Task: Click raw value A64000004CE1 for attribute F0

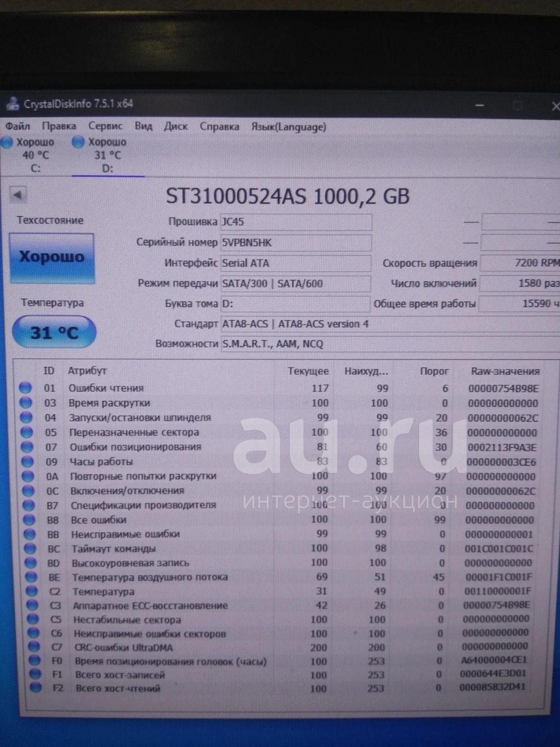Action: coord(494,660)
